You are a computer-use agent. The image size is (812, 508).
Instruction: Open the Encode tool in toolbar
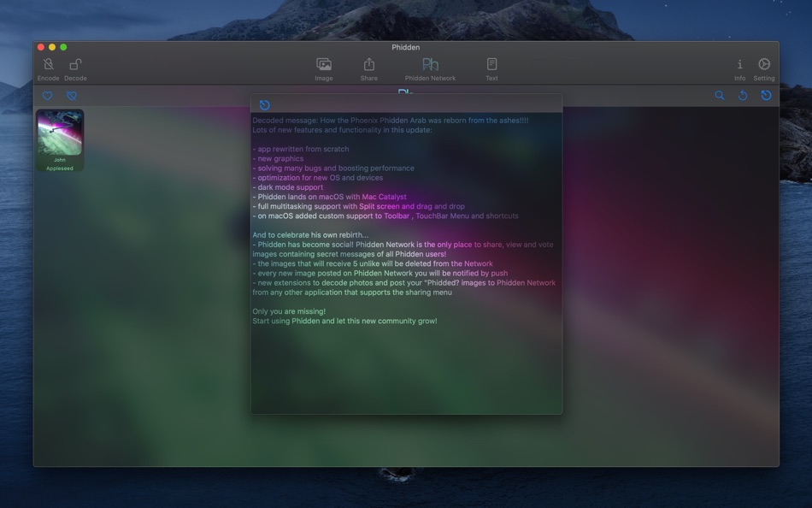[x=48, y=69]
